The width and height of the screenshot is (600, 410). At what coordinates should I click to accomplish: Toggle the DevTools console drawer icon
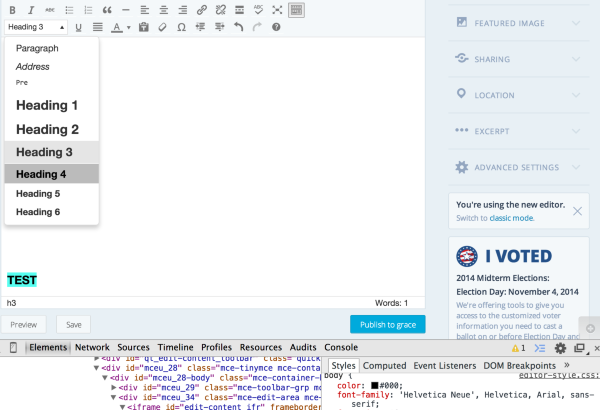pyautogui.click(x=540, y=348)
